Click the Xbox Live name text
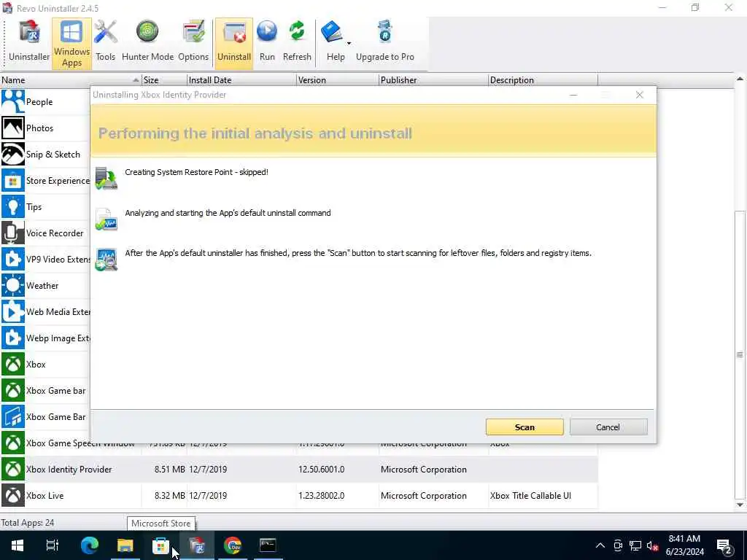Screen dimensions: 747x560 [x=44, y=495]
